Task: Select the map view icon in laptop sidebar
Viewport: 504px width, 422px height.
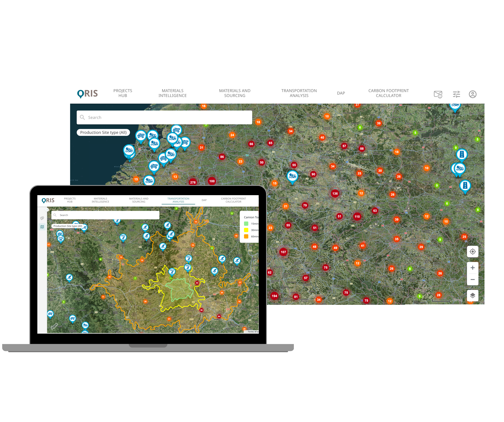Action: pyautogui.click(x=42, y=227)
